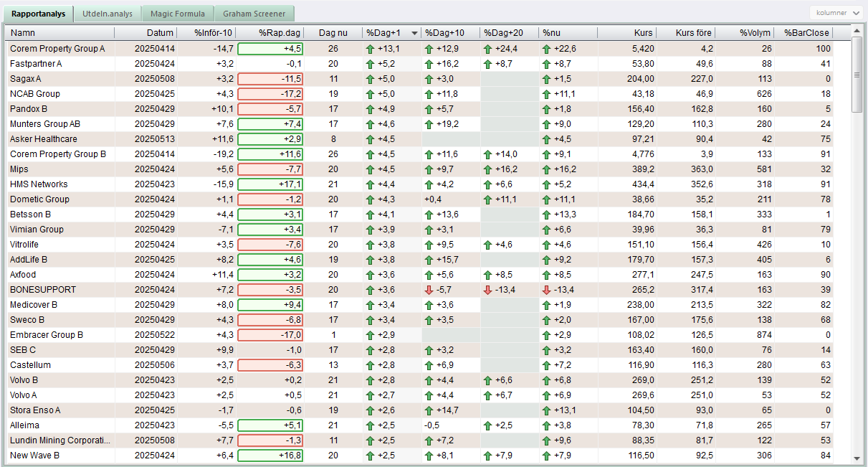Select the Castellum row name
The image size is (868, 467).
pos(30,365)
